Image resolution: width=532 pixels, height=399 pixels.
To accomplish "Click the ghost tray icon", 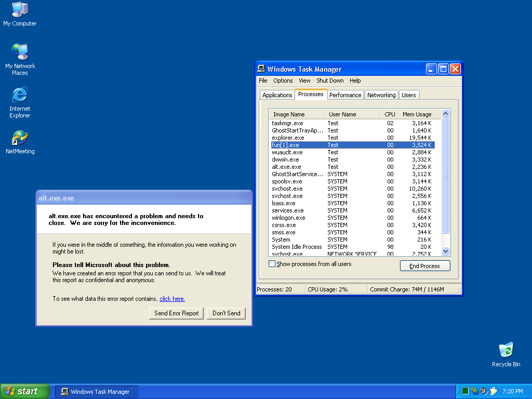I will tap(493, 391).
